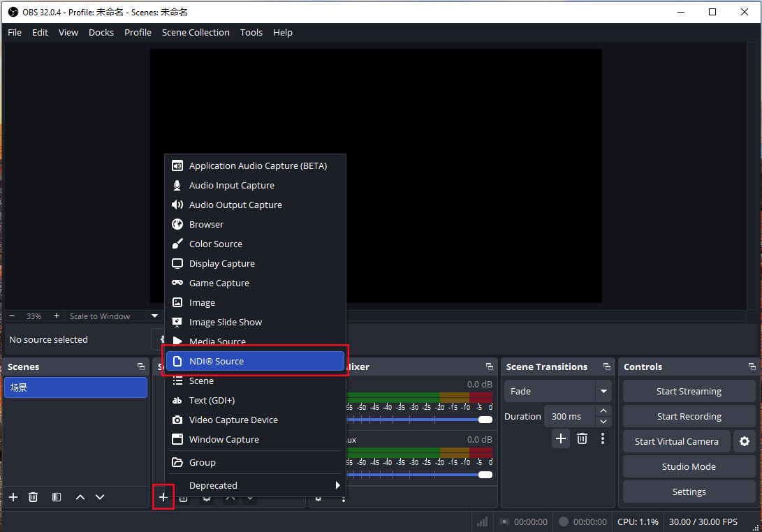
Task: Delete the transition with trash icon
Action: [582, 438]
